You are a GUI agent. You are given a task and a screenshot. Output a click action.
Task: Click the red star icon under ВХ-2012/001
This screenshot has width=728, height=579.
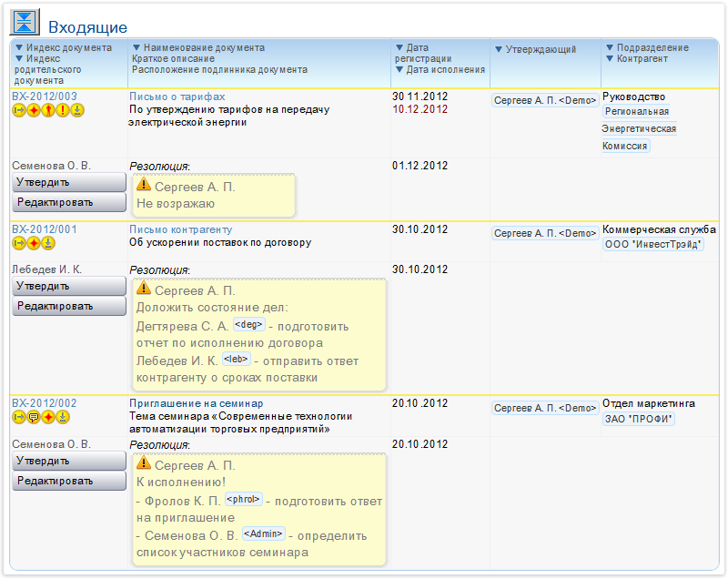coord(34,243)
